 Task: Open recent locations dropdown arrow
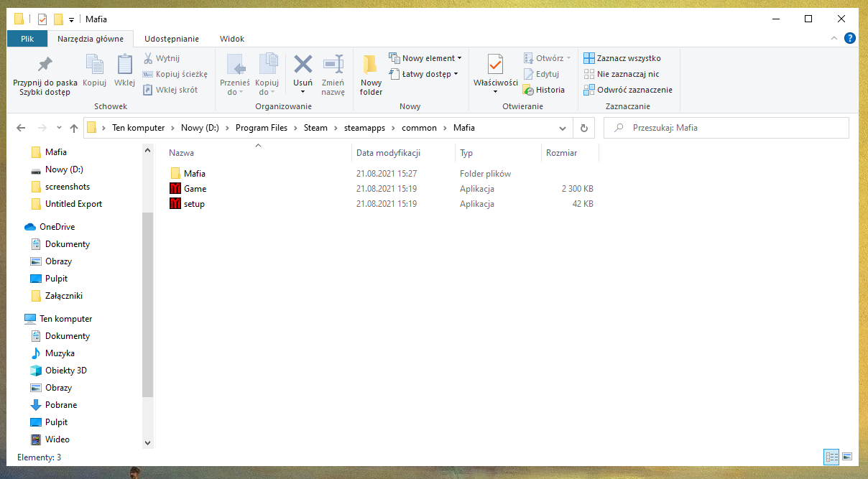point(59,128)
